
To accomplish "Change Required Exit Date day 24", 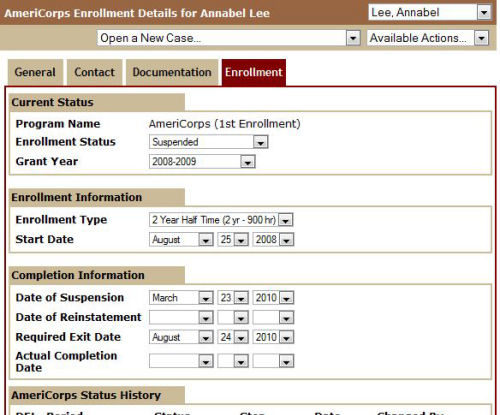I will (x=233, y=337).
